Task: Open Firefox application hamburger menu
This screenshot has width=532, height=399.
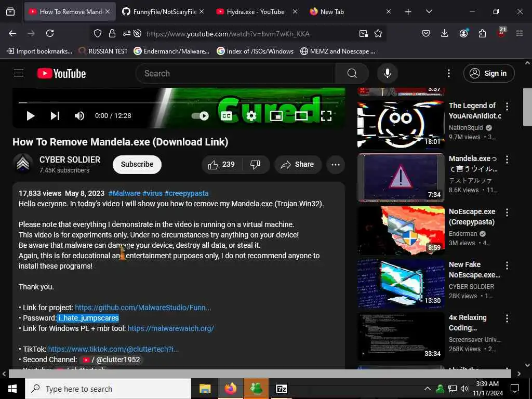Action: click(519, 33)
